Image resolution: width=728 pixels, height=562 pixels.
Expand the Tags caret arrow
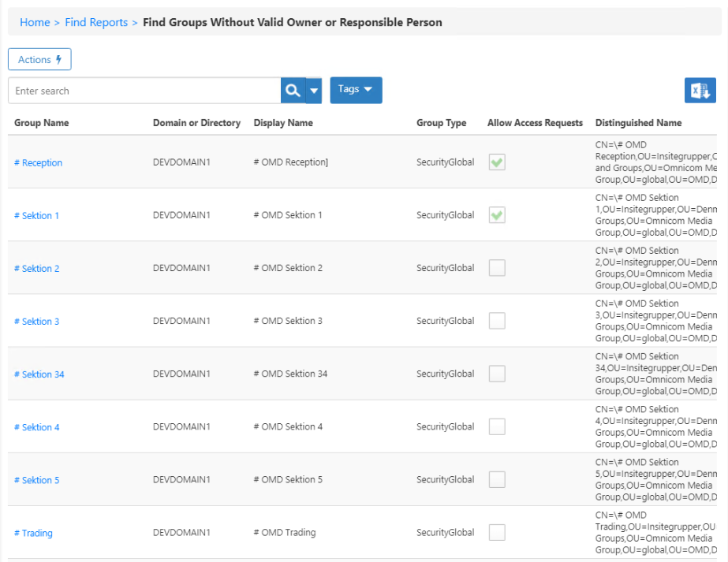(x=369, y=90)
